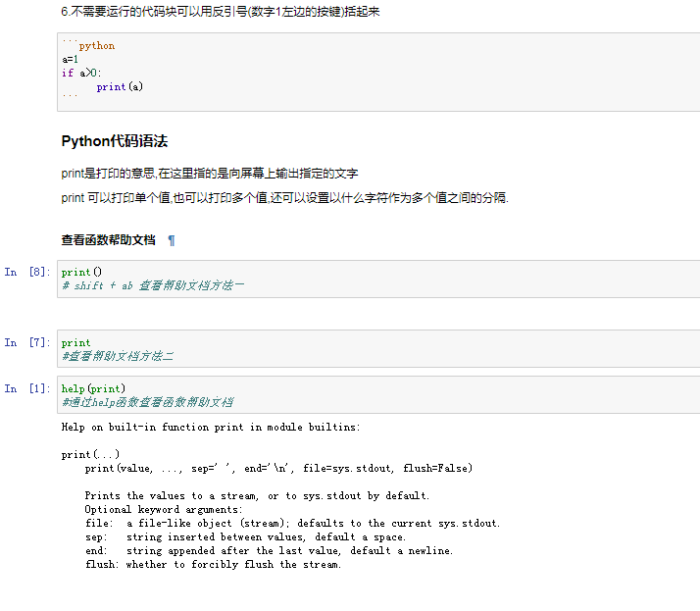Click the ```python line in the raw code block
Image resolution: width=700 pixels, height=611 pixels.
click(88, 45)
